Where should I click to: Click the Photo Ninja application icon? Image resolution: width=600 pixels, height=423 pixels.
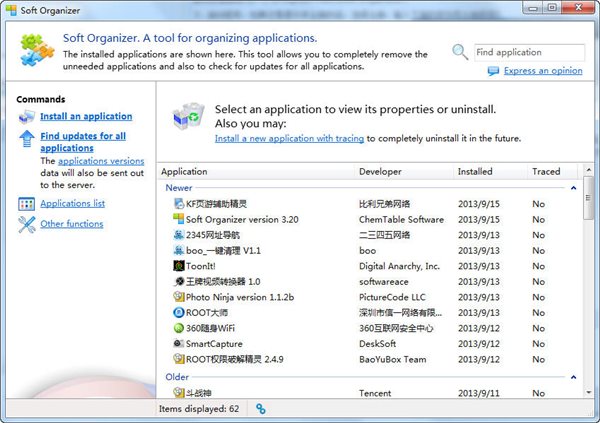[178, 297]
